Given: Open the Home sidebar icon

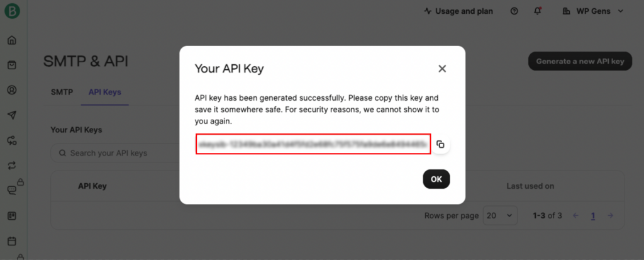Looking at the screenshot, I should point(11,41).
